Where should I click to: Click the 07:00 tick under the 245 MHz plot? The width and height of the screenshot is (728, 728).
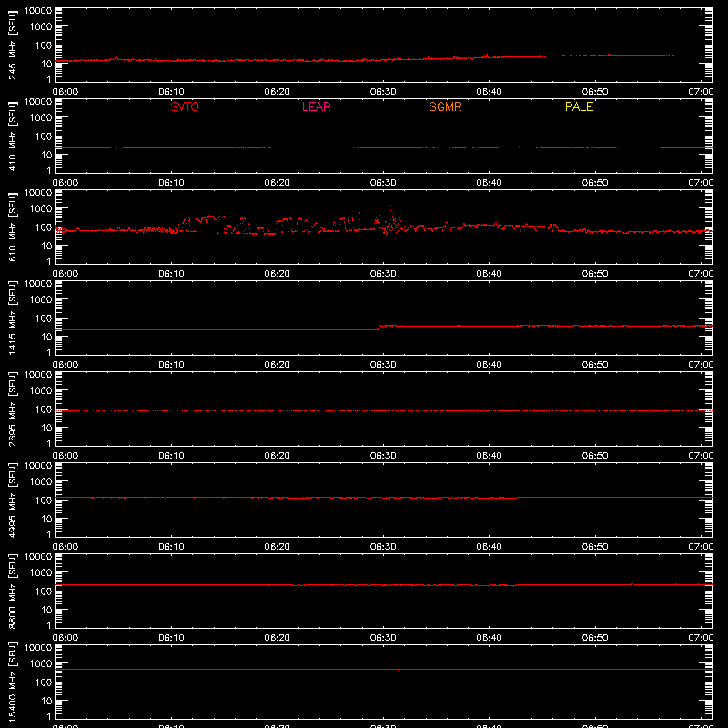point(701,92)
